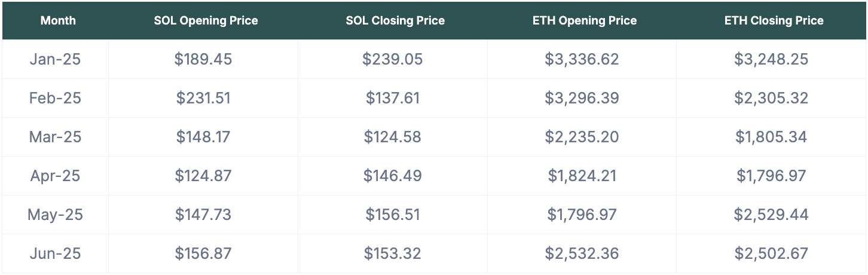Image resolution: width=868 pixels, height=275 pixels.
Task: Click the ETH Closing Price header
Action: click(x=774, y=20)
